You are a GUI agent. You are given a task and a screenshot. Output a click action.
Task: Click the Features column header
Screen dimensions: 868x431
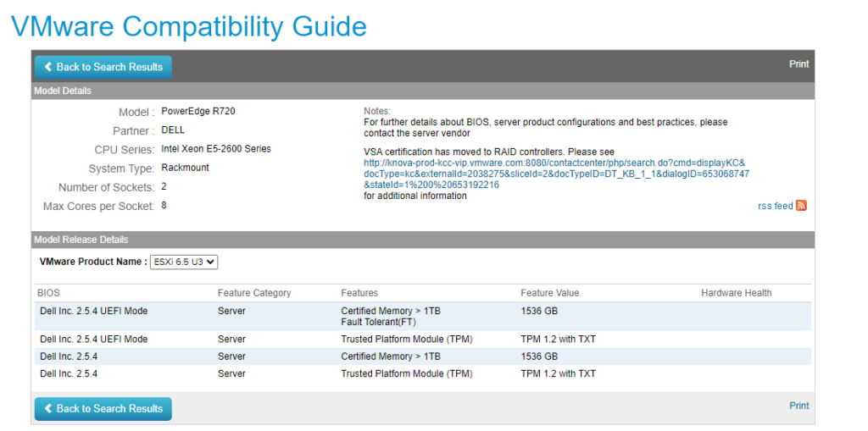(359, 293)
